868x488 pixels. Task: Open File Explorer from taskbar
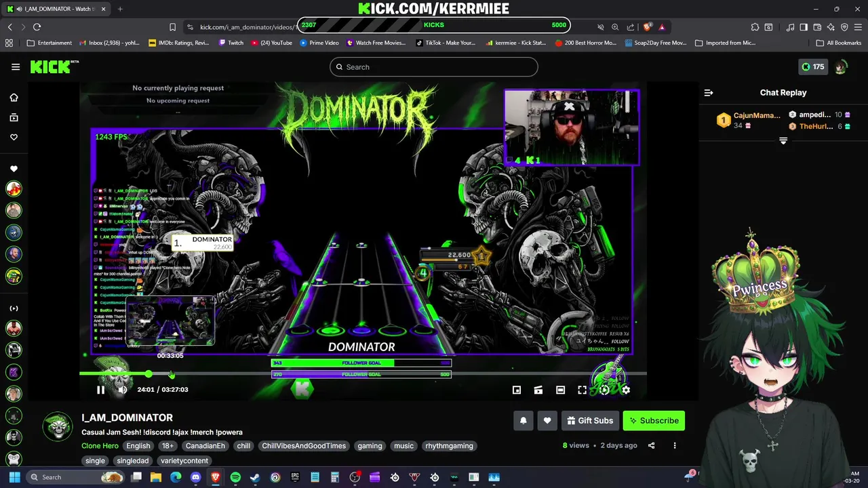156,477
